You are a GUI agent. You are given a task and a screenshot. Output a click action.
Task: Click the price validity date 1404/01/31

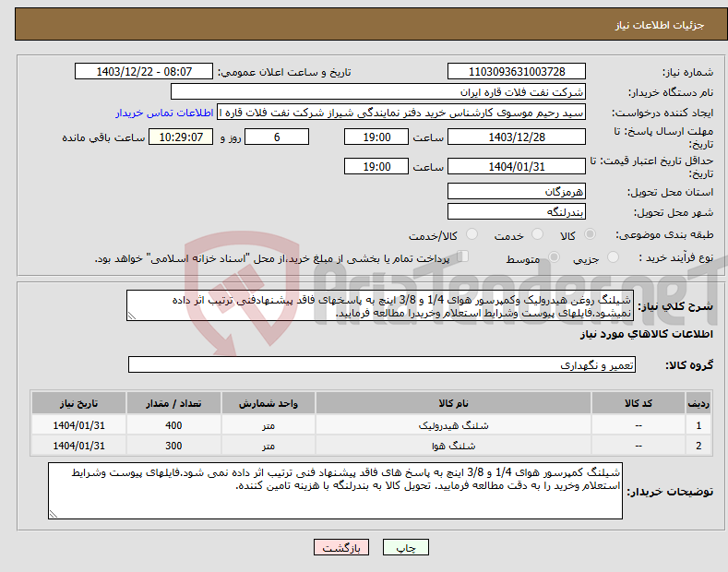pyautogui.click(x=517, y=166)
